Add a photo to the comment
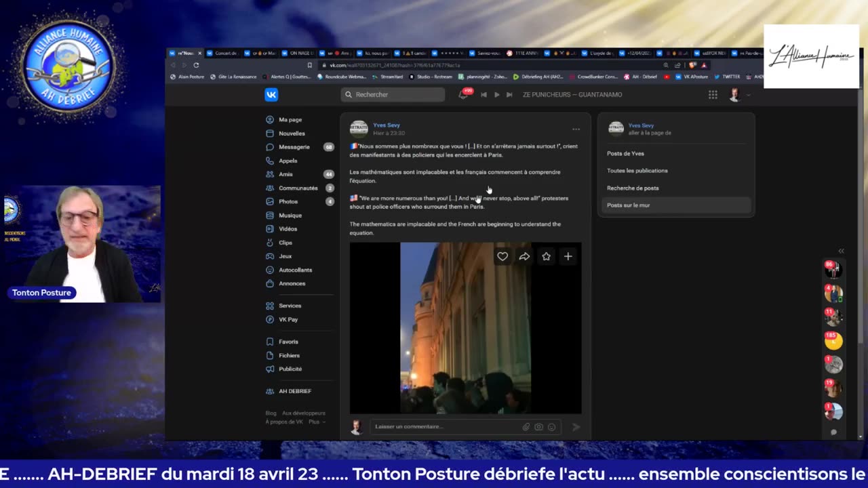Image resolution: width=868 pixels, height=488 pixels. pyautogui.click(x=538, y=427)
